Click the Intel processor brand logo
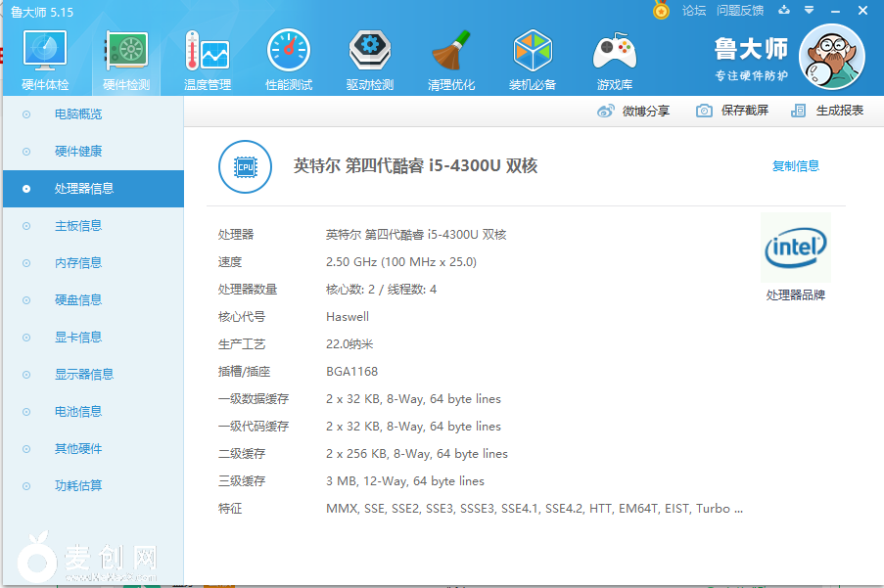The image size is (884, 588). [x=795, y=249]
